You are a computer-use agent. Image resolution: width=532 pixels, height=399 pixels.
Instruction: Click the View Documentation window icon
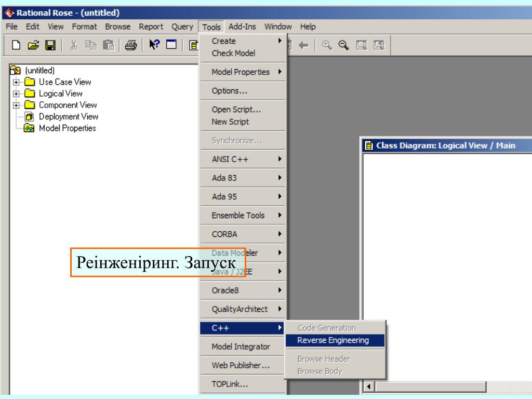(171, 45)
